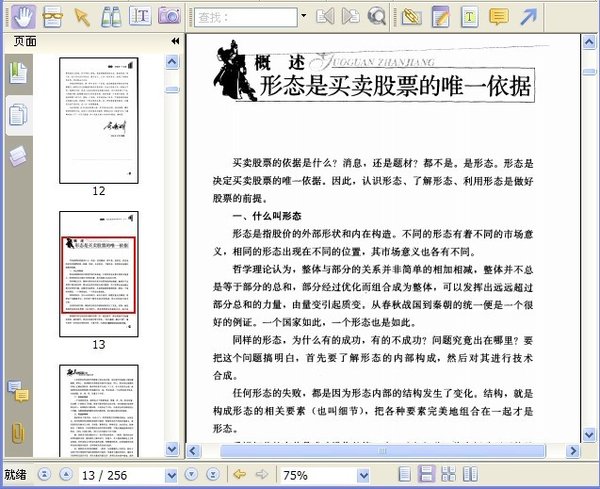Go forward to next view
Image resolution: width=600 pixels, height=489 pixels.
(262, 474)
